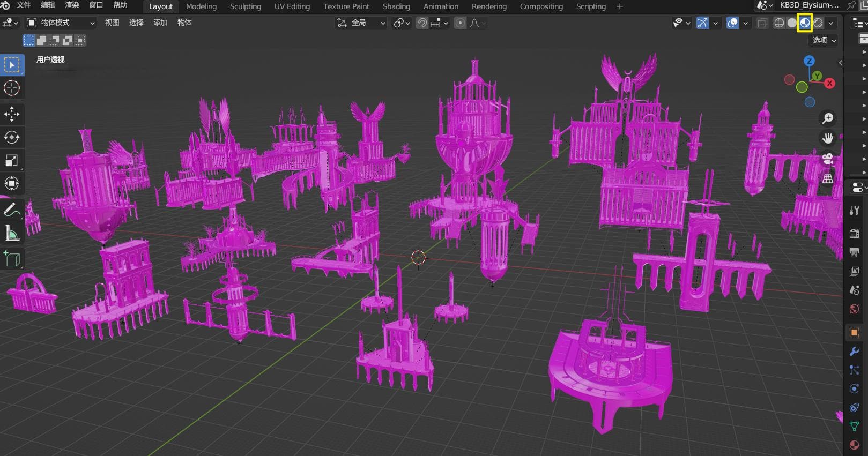This screenshot has height=456, width=868.
Task: Open the Particles properties tab
Action: (x=855, y=370)
